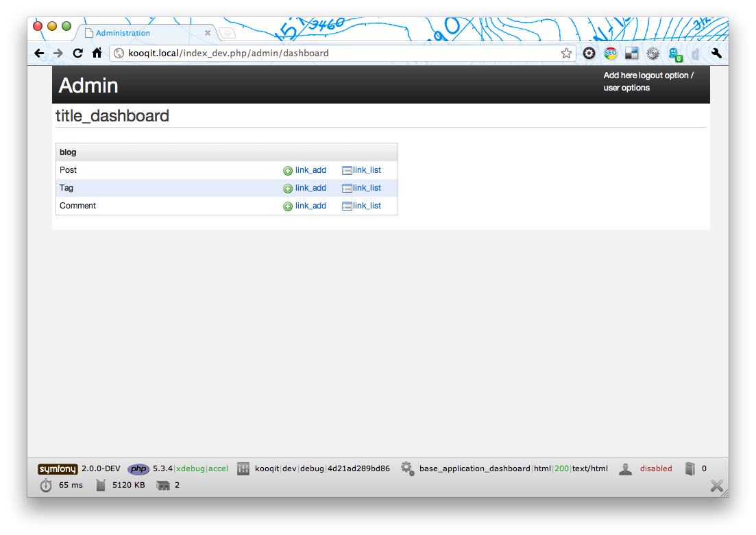
Task: Open a new browser tab
Action: pos(227,33)
